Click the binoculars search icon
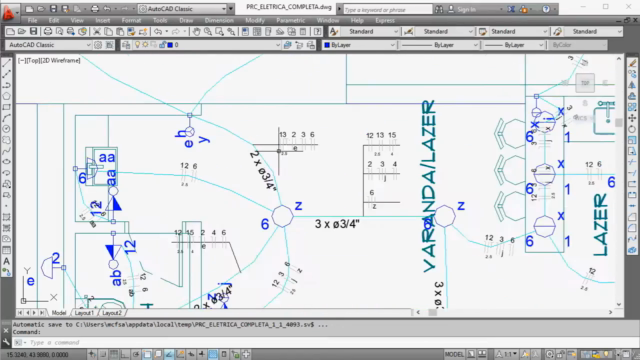 click(439, 9)
